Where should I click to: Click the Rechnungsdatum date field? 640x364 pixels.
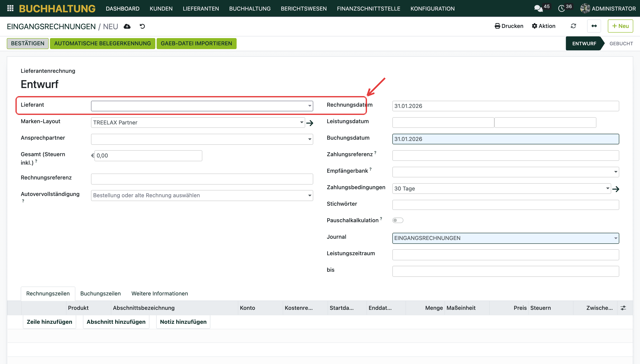click(506, 106)
